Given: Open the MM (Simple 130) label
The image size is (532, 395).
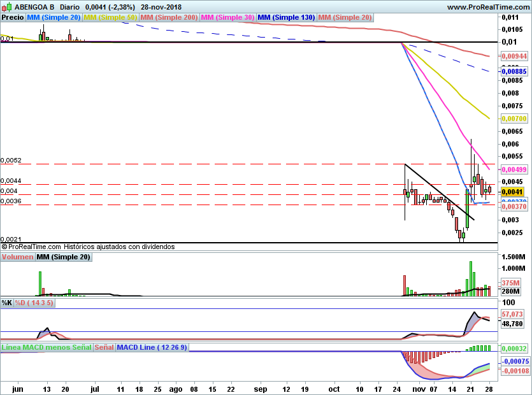Looking at the screenshot, I should (x=286, y=17).
